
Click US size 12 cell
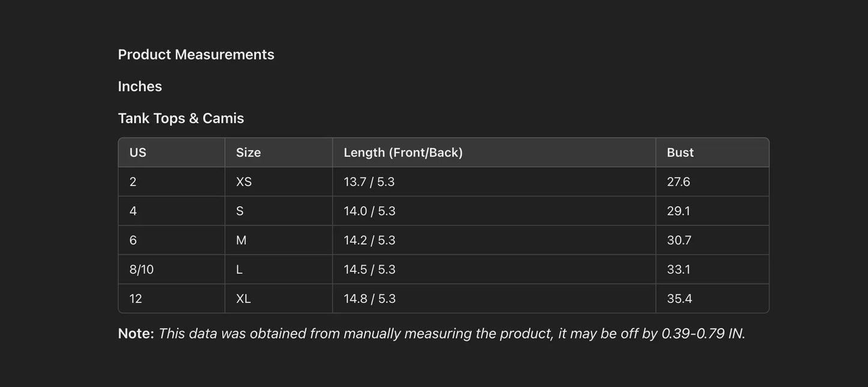click(x=136, y=299)
